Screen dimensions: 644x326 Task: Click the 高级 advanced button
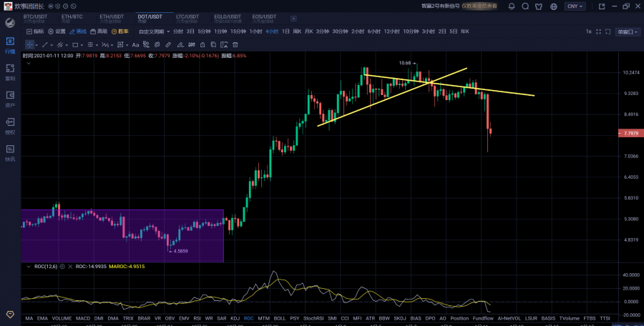click(99, 31)
